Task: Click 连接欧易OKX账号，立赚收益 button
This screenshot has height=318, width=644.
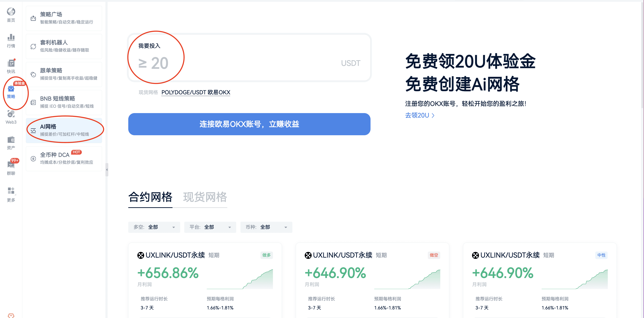Action: click(x=249, y=124)
